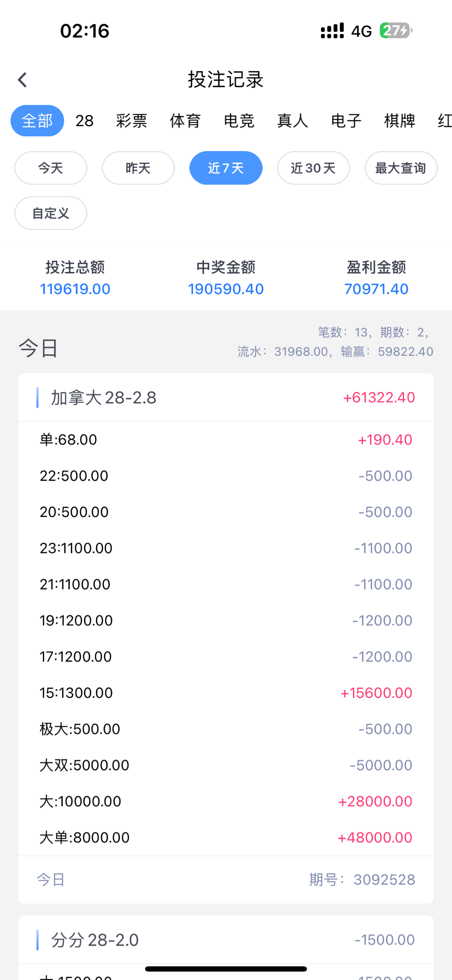The height and width of the screenshot is (980, 452).
Task: Switch to the 电子 tab
Action: click(x=346, y=121)
